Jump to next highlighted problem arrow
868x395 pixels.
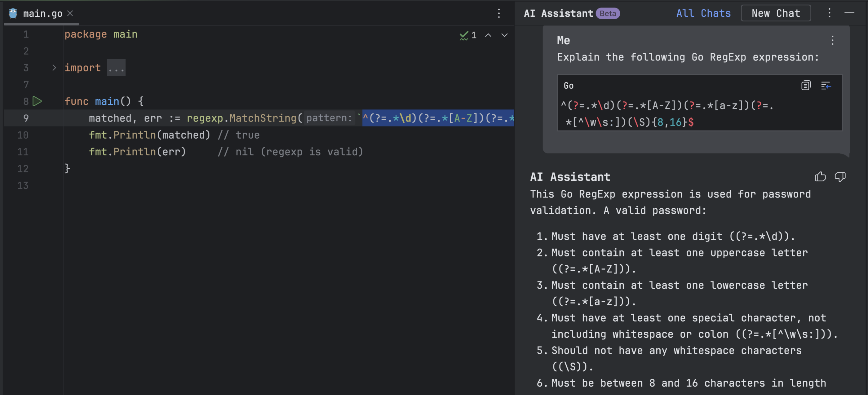pyautogui.click(x=504, y=35)
